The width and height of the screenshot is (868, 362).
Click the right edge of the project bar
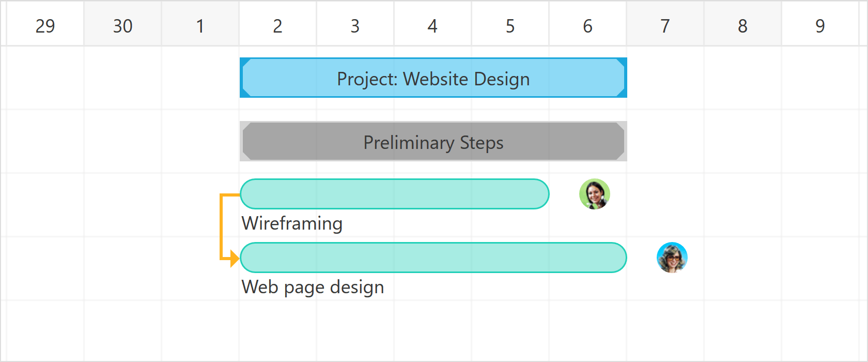pyautogui.click(x=624, y=78)
